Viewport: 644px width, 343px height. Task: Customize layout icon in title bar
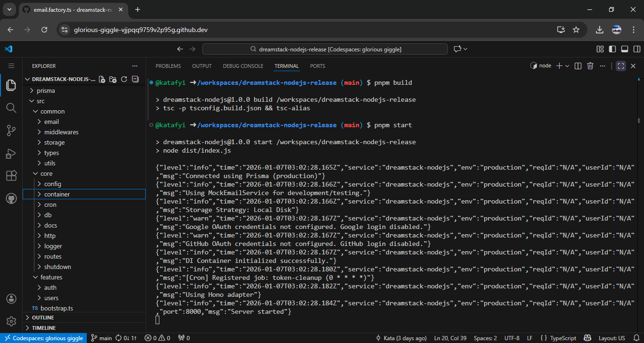coord(600,49)
